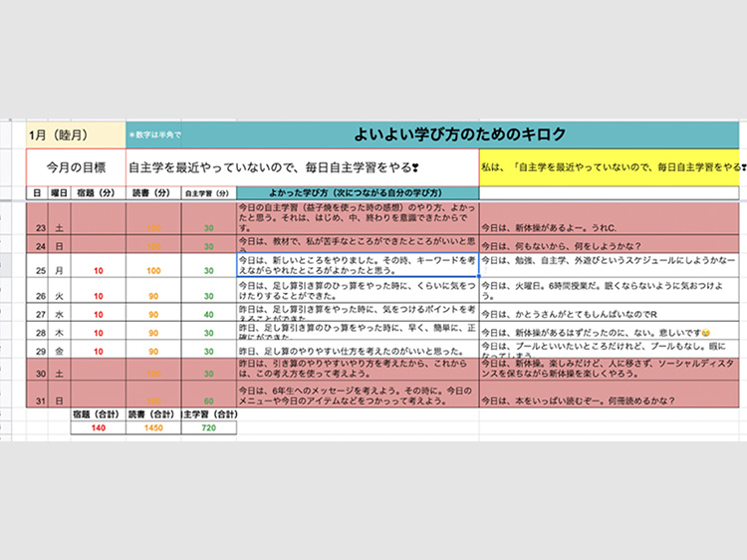
Task: Click the date cell 30
Action: tap(37, 370)
